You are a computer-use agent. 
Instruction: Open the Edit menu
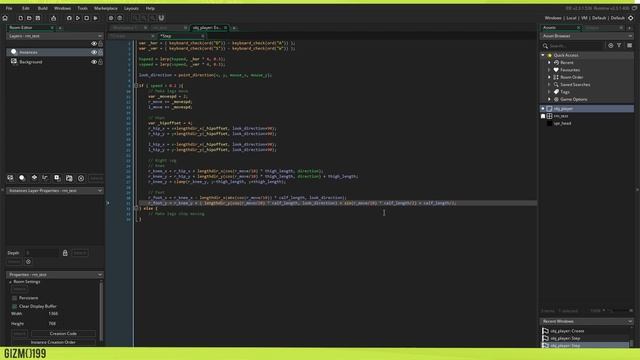pyautogui.click(x=26, y=8)
